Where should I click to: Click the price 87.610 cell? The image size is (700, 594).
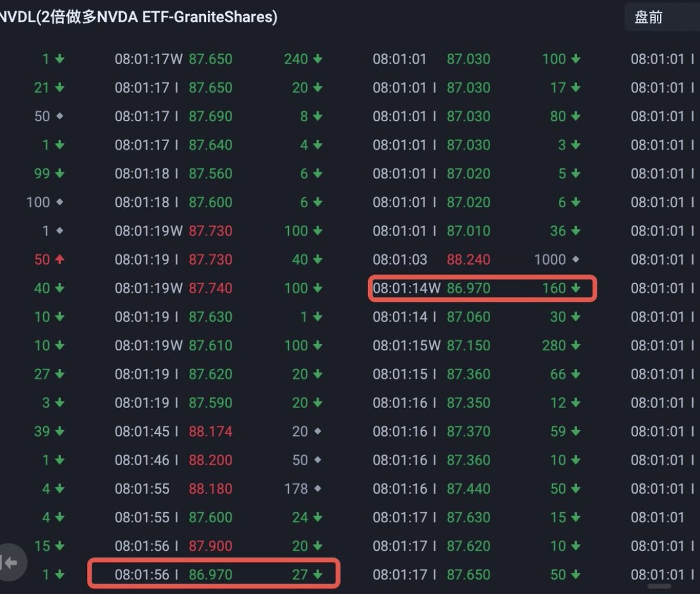pyautogui.click(x=211, y=345)
